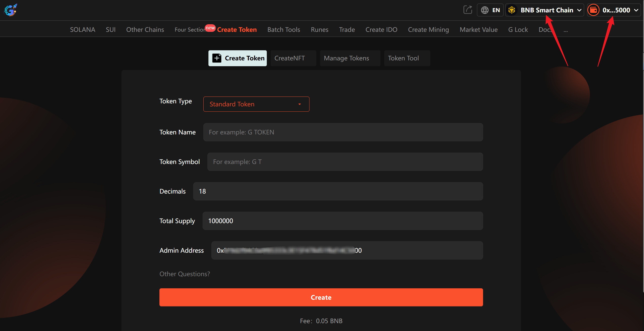Image resolution: width=644 pixels, height=331 pixels.
Task: Open the Manage Tokens tab
Action: click(346, 58)
